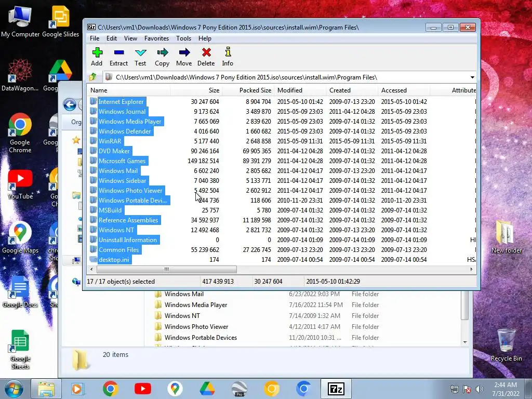Click the 7-Zip taskbar button
This screenshot has height=399, width=532.
click(x=336, y=389)
